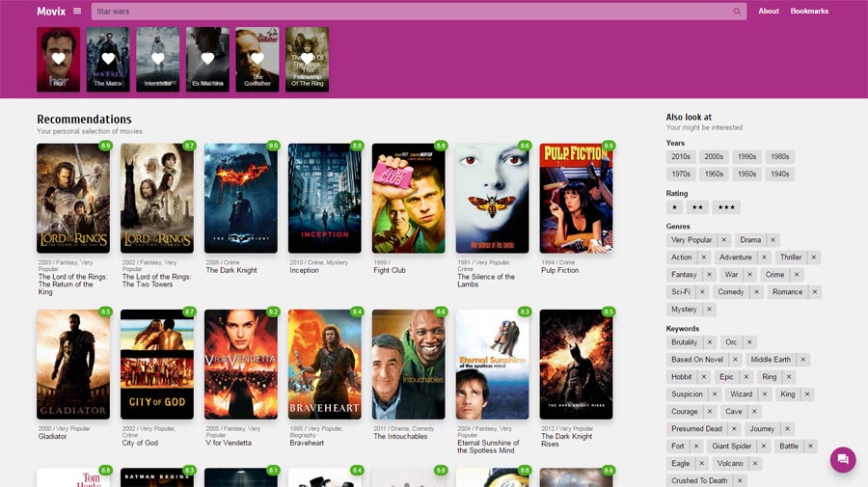Dismiss the Sci-Fi genre tag via X
The image size is (868, 487).
(x=703, y=292)
